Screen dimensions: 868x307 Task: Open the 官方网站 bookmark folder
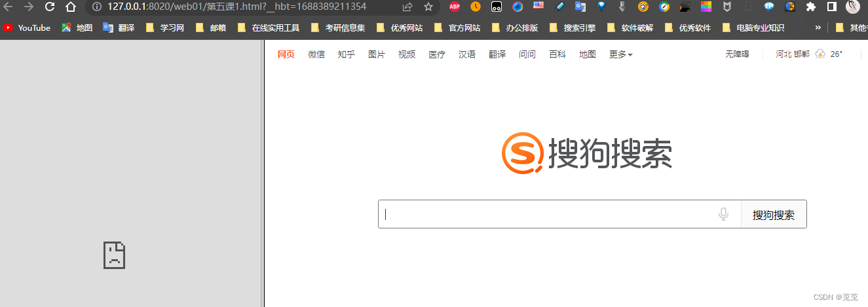tap(457, 28)
